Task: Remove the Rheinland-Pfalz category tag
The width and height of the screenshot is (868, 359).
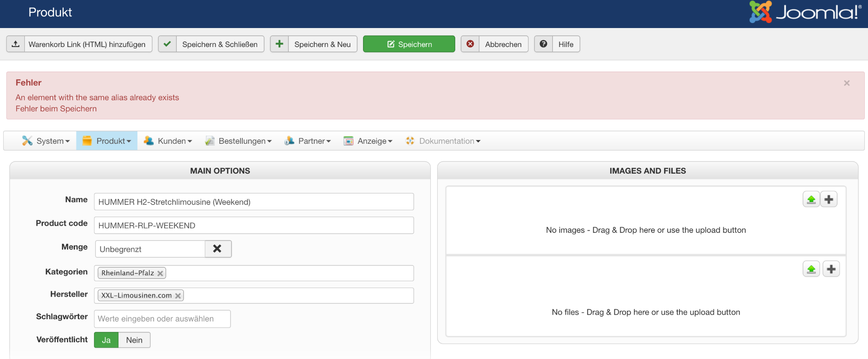Action: (x=160, y=273)
